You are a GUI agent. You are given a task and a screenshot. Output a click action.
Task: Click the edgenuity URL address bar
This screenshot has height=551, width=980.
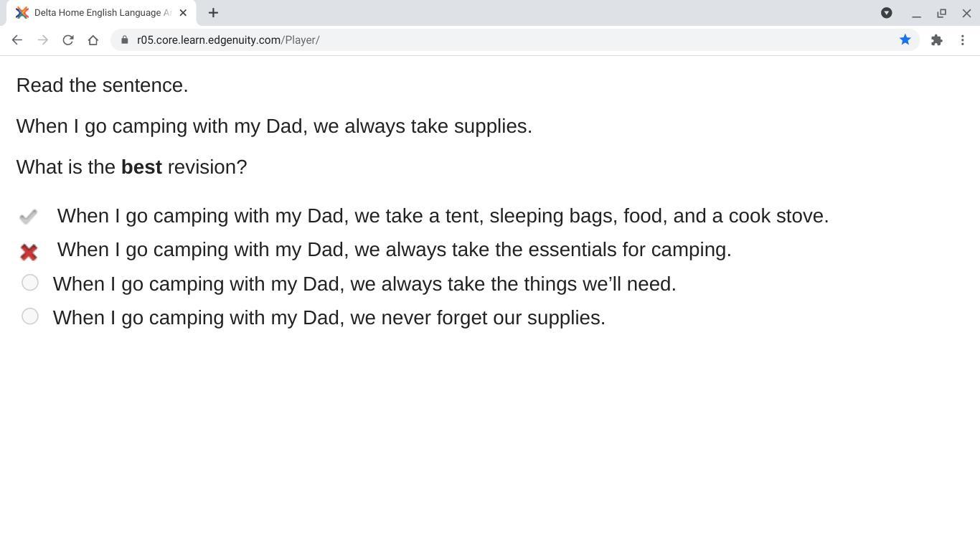pos(502,40)
